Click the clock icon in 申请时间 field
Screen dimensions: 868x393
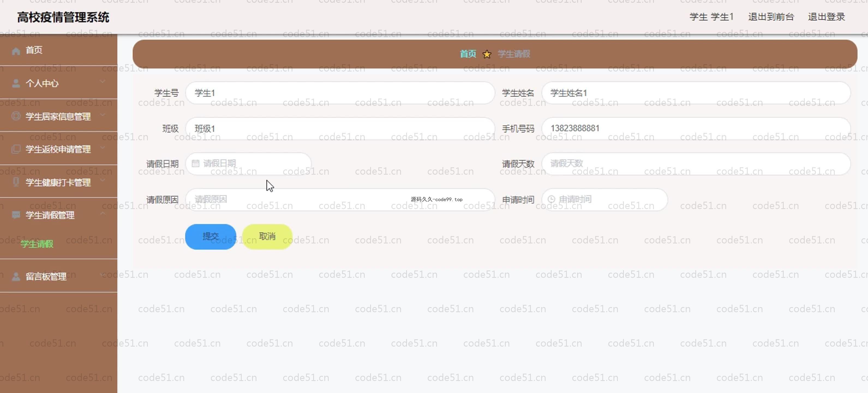pyautogui.click(x=551, y=199)
